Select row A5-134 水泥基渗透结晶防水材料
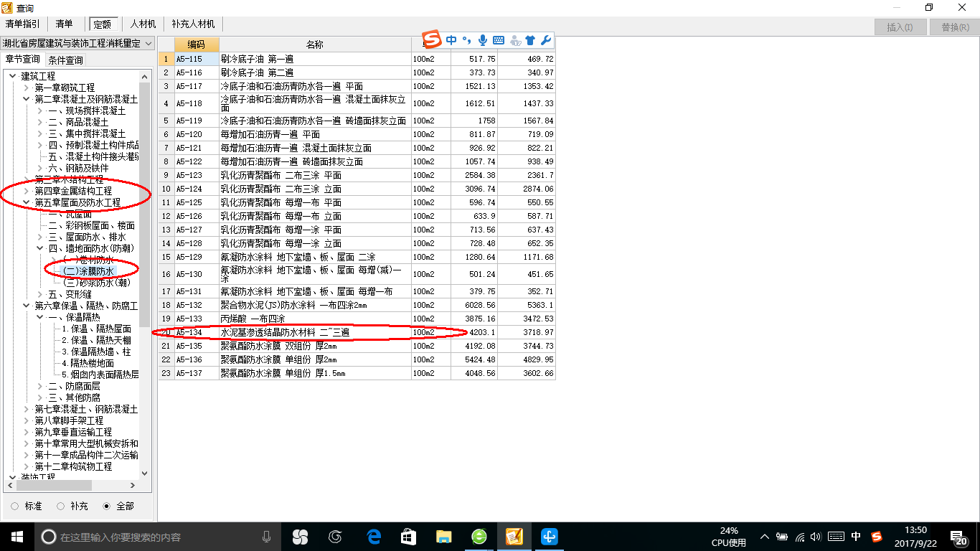 coord(357,332)
